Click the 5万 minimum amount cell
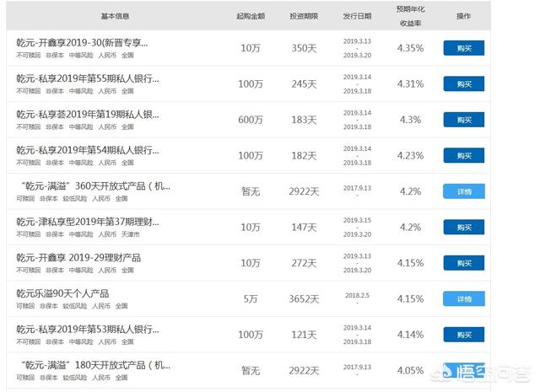 tap(251, 298)
